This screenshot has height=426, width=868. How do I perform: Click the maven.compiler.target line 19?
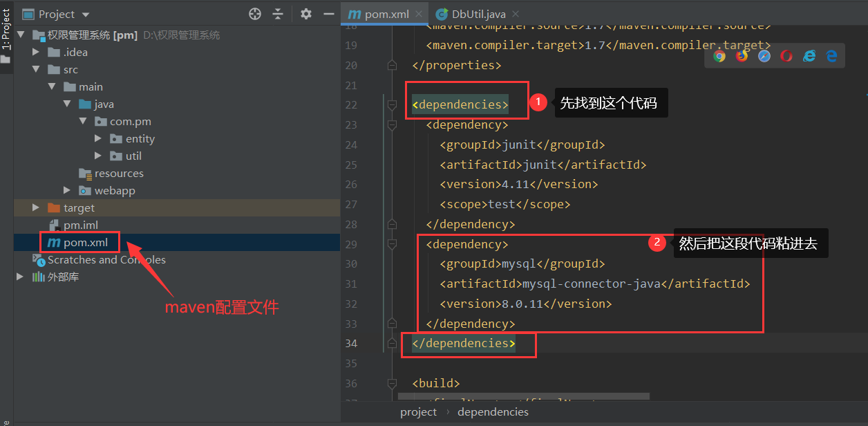[x=598, y=45]
